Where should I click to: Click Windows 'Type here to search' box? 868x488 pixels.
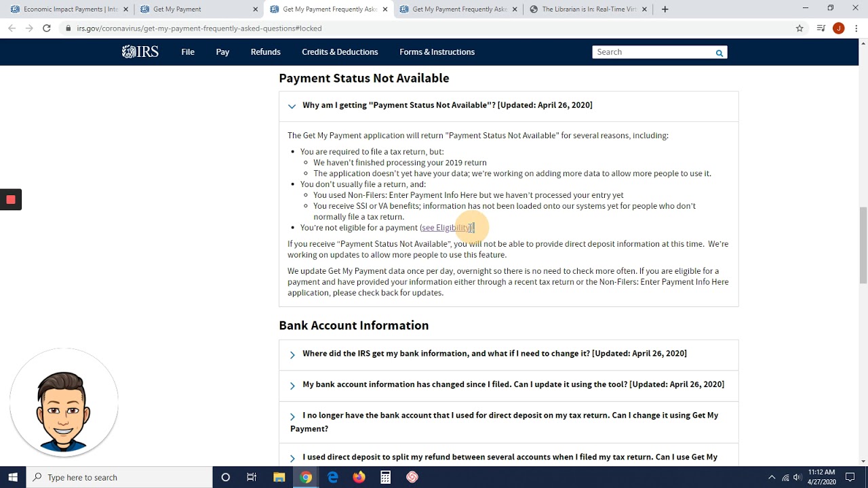(119, 477)
